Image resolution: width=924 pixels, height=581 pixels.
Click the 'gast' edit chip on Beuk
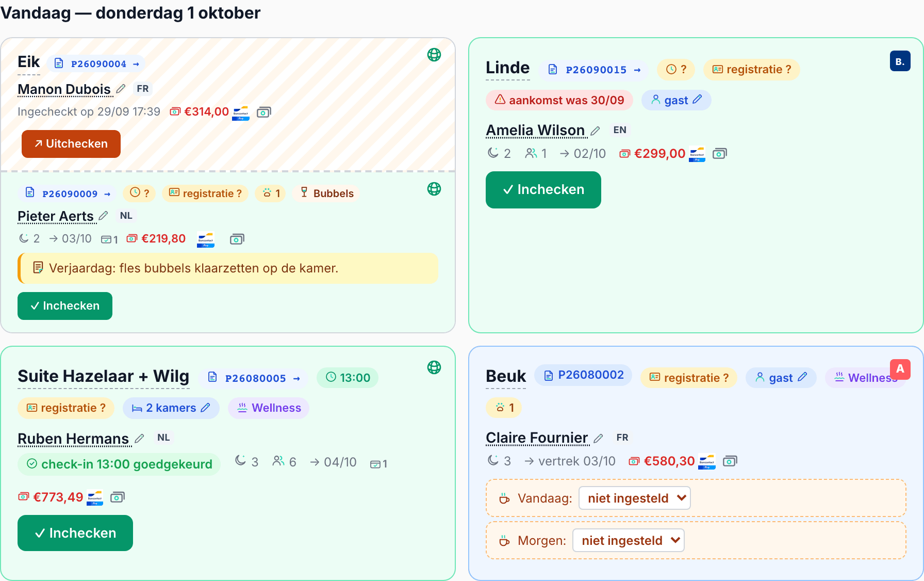781,378
